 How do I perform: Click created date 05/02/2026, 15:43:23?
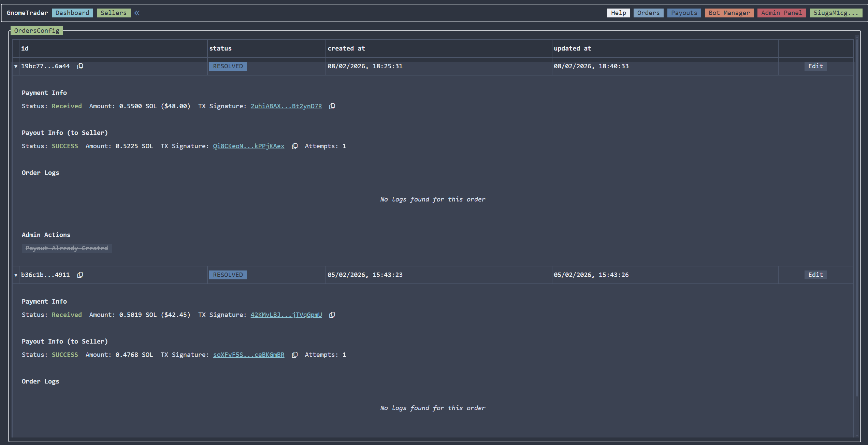point(365,275)
